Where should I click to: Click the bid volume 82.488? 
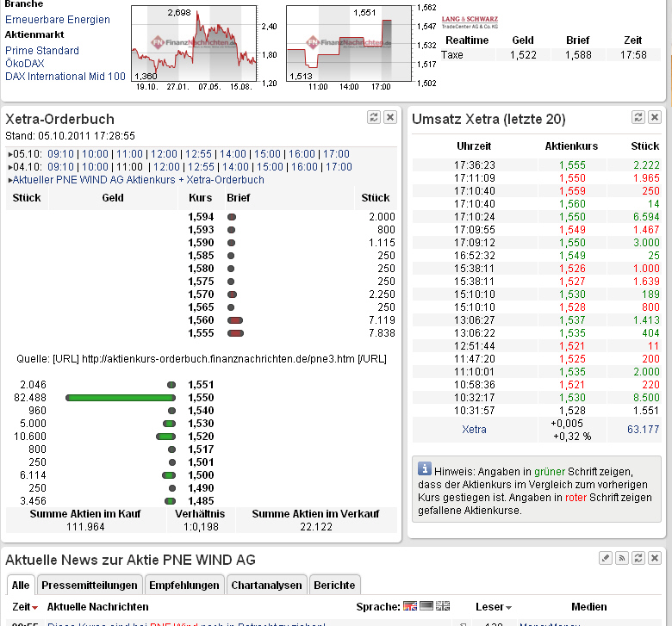pos(30,398)
